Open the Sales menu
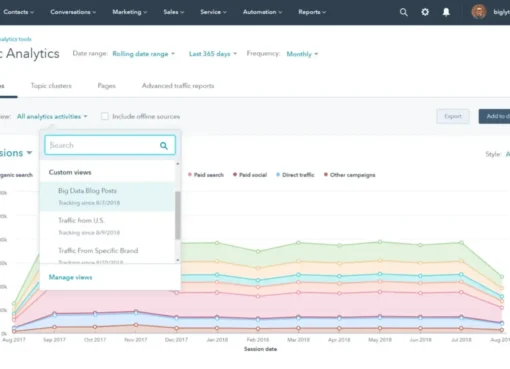This screenshot has height=369, width=510. [x=174, y=12]
